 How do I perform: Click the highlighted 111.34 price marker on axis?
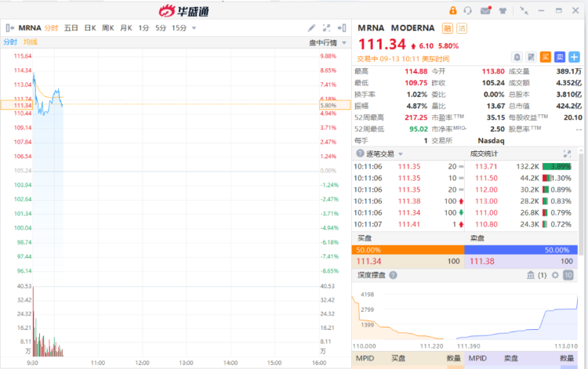tap(16, 105)
